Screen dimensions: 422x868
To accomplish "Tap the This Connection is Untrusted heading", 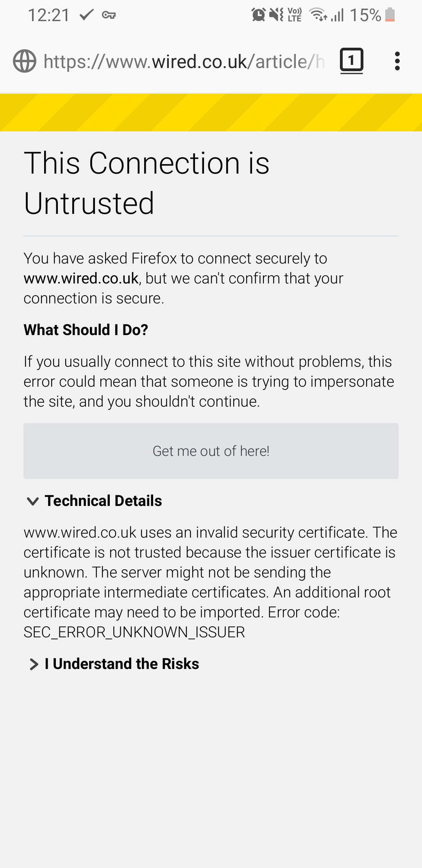I will 147,183.
